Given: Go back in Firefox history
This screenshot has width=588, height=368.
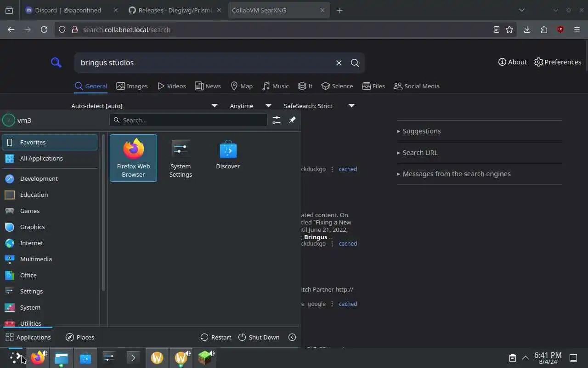Looking at the screenshot, I should [11, 29].
